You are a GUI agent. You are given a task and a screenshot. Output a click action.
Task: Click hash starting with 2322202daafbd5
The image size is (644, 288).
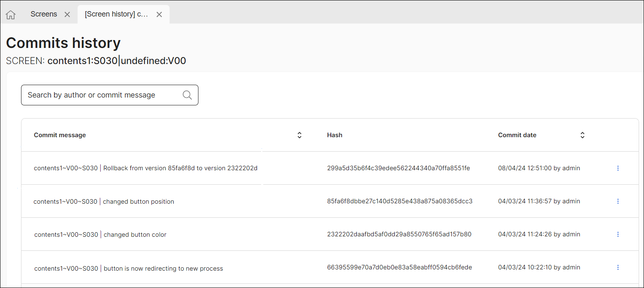pyautogui.click(x=399, y=234)
